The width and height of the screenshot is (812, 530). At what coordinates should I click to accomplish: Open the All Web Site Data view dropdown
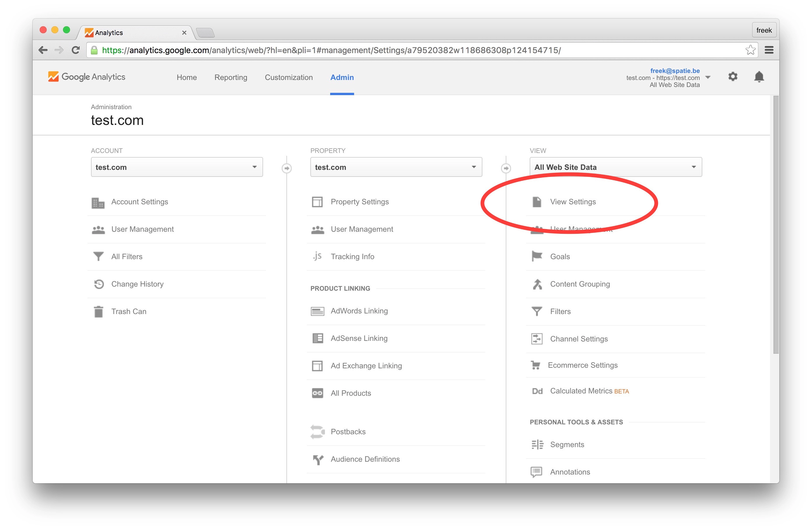615,167
